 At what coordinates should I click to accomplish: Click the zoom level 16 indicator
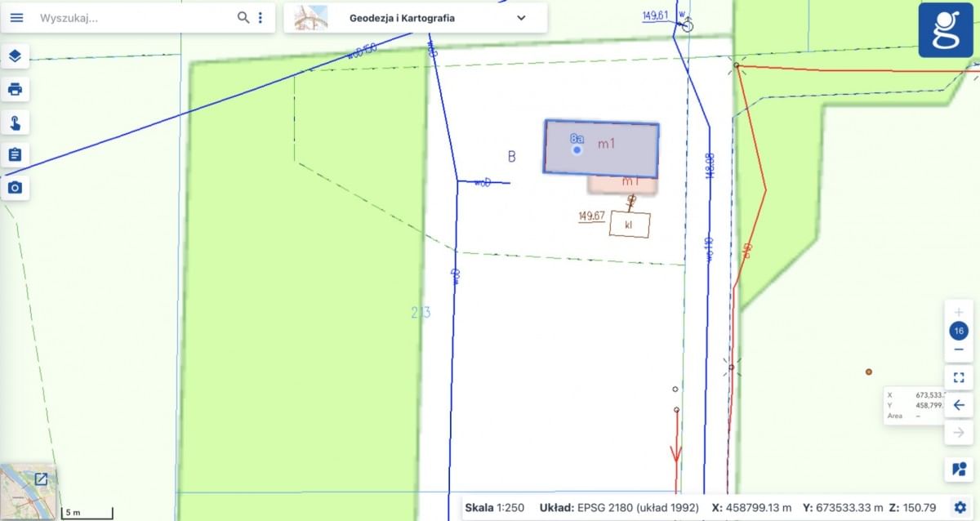pos(959,331)
